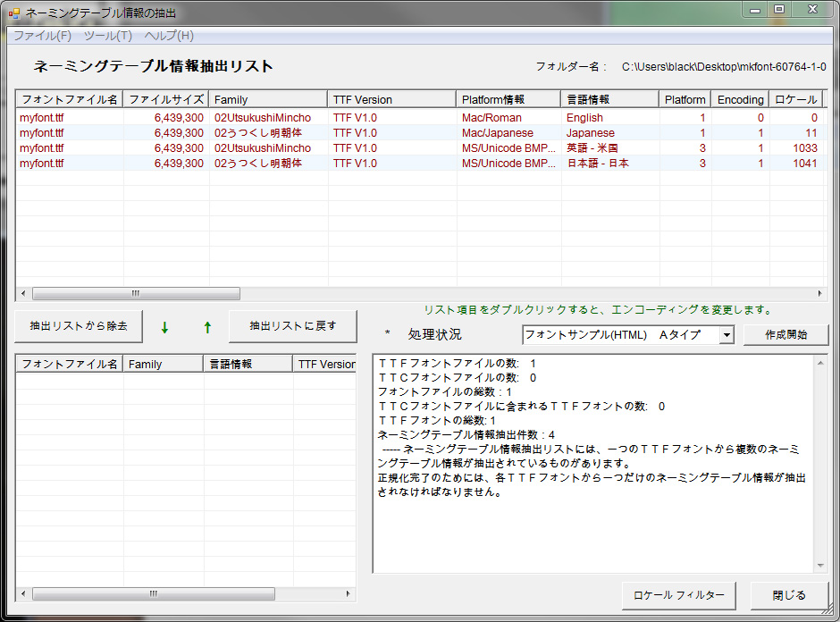Maximize the window

click(x=779, y=10)
